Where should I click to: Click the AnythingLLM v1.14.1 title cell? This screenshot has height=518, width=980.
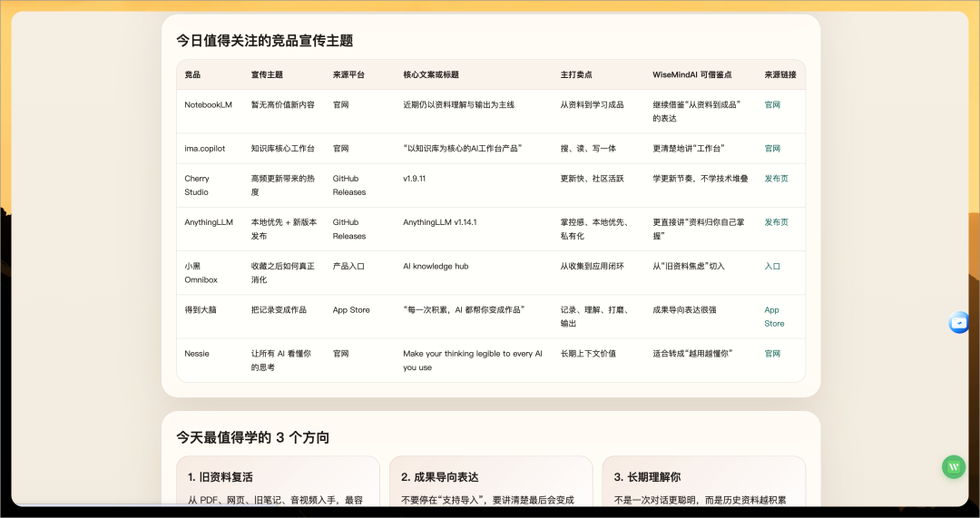click(x=440, y=222)
